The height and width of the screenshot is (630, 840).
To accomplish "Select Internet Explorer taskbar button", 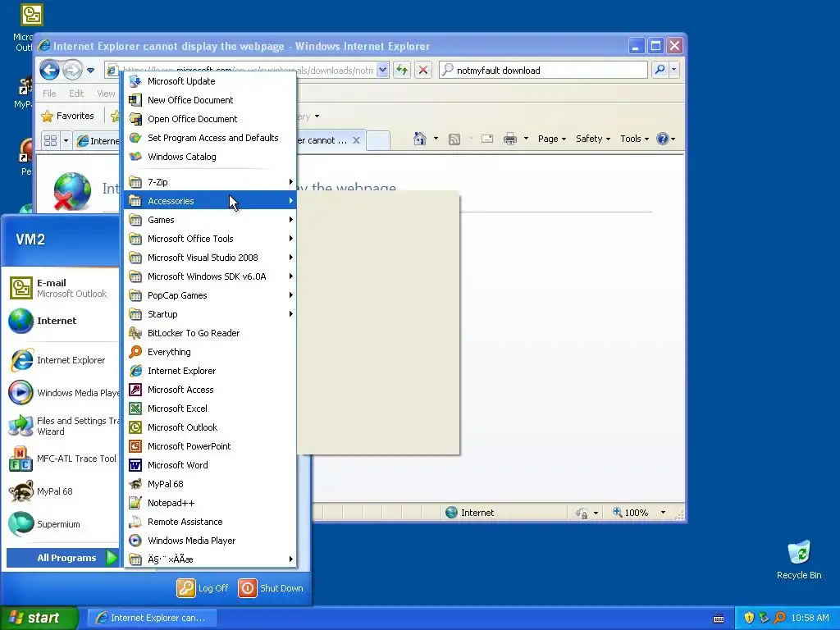I will (x=152, y=618).
